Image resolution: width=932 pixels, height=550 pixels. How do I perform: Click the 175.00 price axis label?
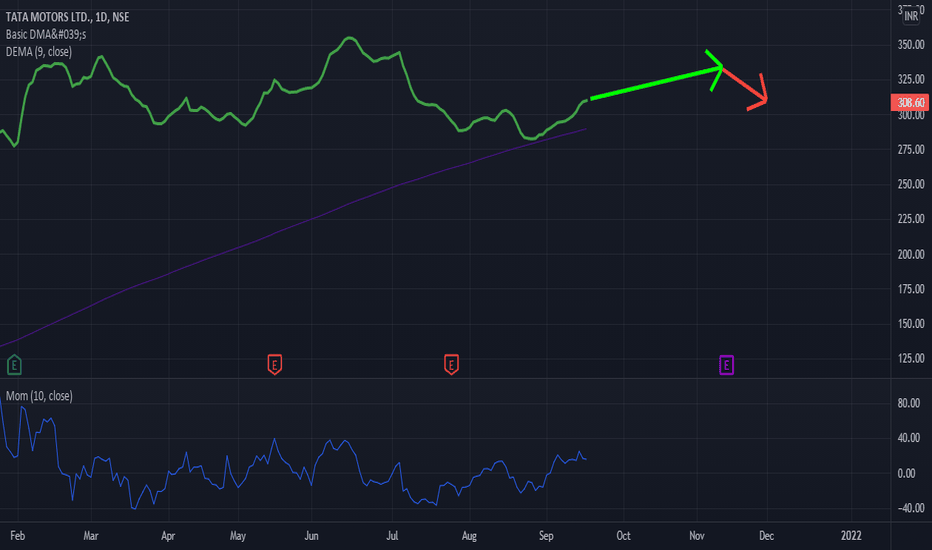click(x=911, y=289)
